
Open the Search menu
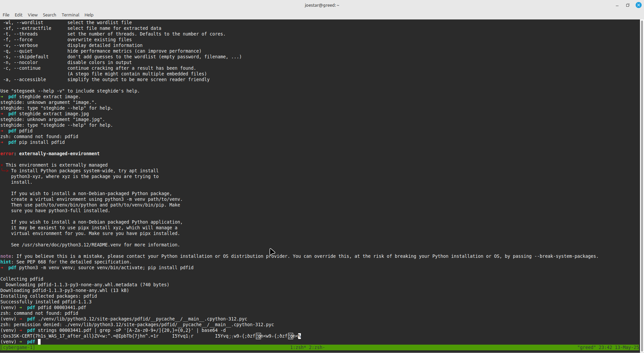(49, 15)
